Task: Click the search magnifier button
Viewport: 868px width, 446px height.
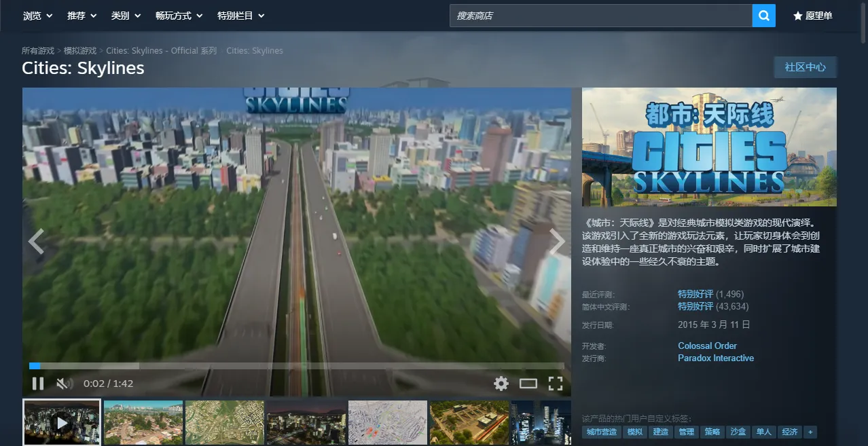Action: (x=763, y=16)
